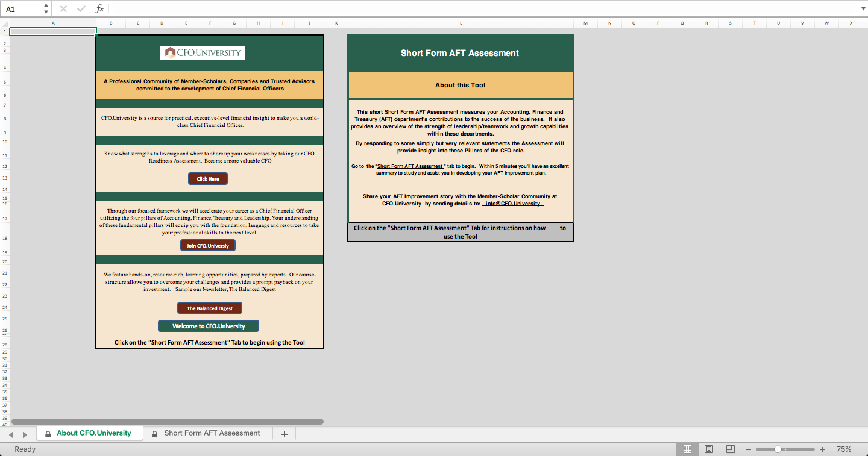Click 'Click on the Short Form AFT Assessment Tab to begin' text

[210, 342]
